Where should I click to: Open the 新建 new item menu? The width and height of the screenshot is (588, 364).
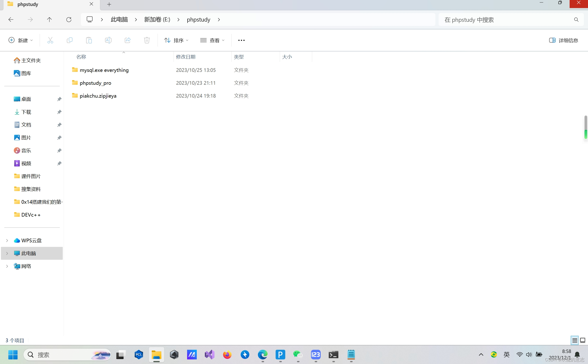tap(20, 40)
